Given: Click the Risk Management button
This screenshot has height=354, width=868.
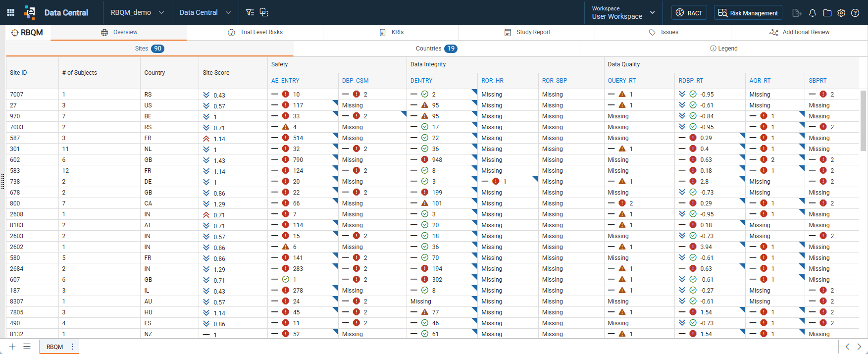Looking at the screenshot, I should [748, 13].
